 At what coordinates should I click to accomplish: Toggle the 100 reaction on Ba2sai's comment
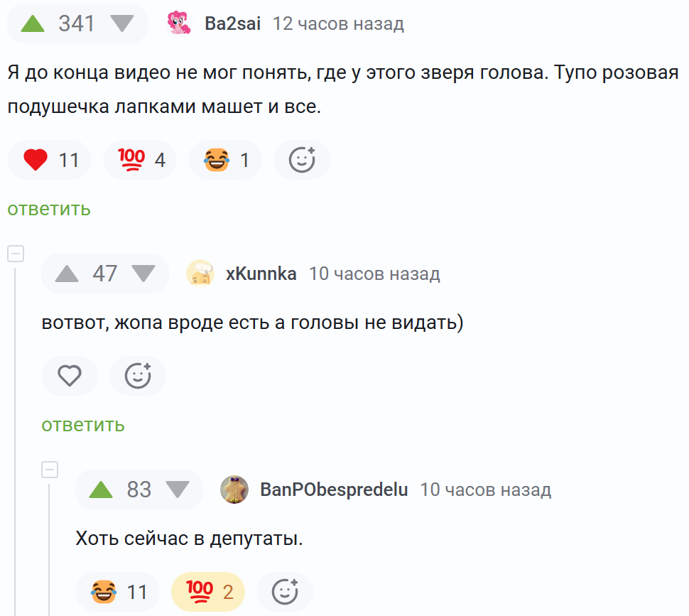tap(145, 160)
